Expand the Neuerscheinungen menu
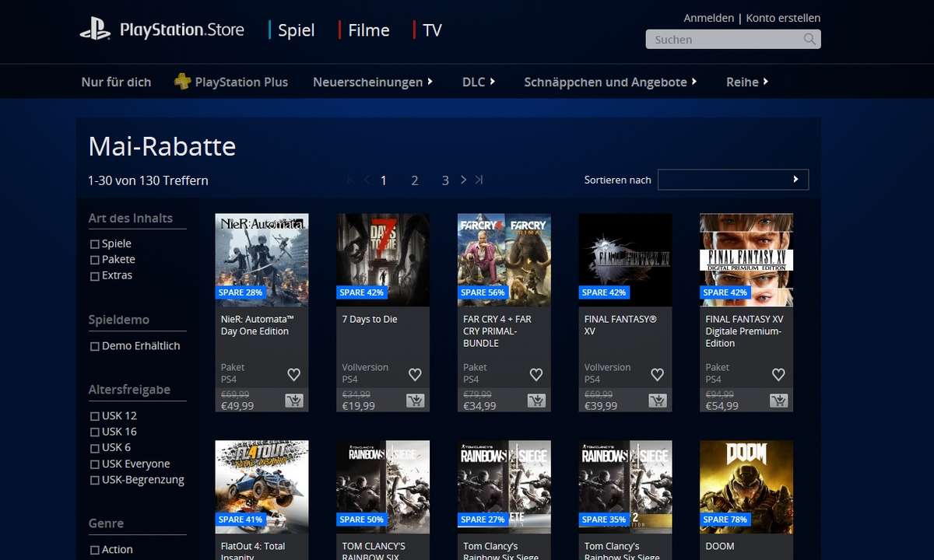 (x=373, y=82)
